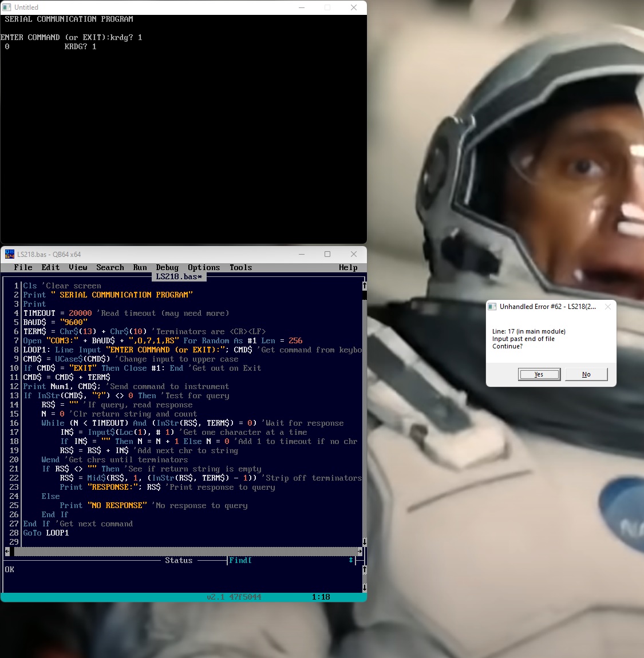Click the 'TIMEOUT = 20000' code line

click(126, 313)
